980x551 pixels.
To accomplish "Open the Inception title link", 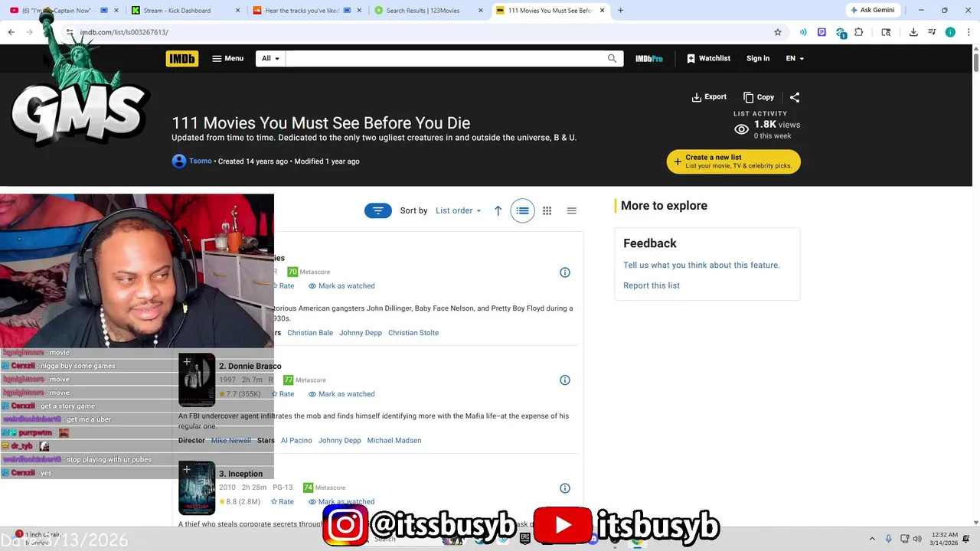I will 240,474.
